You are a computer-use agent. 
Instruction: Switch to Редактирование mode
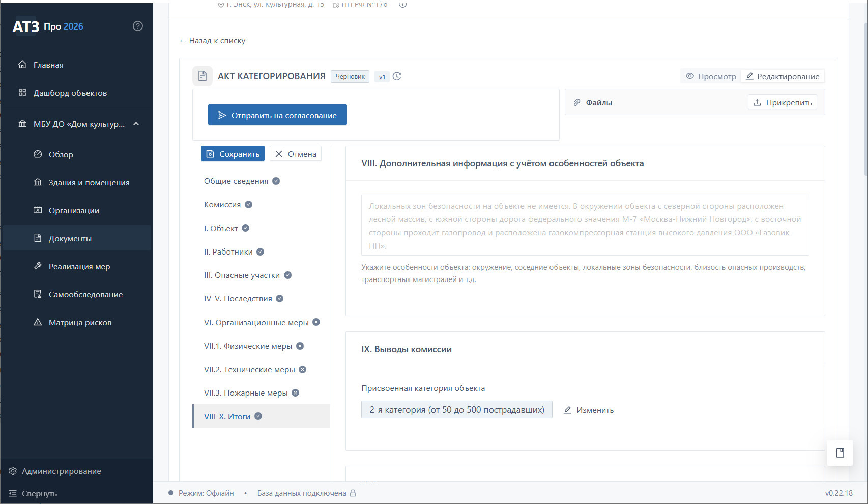pos(783,76)
